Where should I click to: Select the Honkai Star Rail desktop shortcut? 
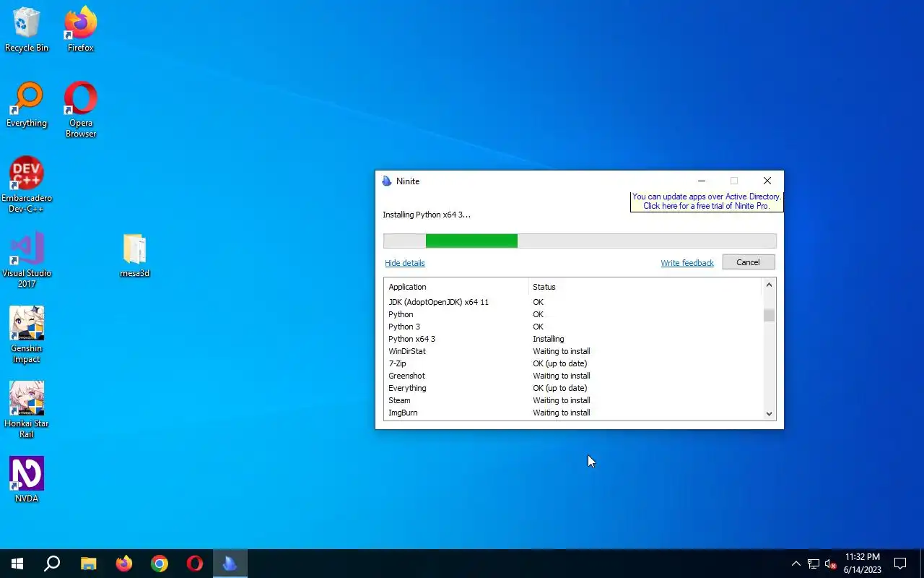click(27, 410)
